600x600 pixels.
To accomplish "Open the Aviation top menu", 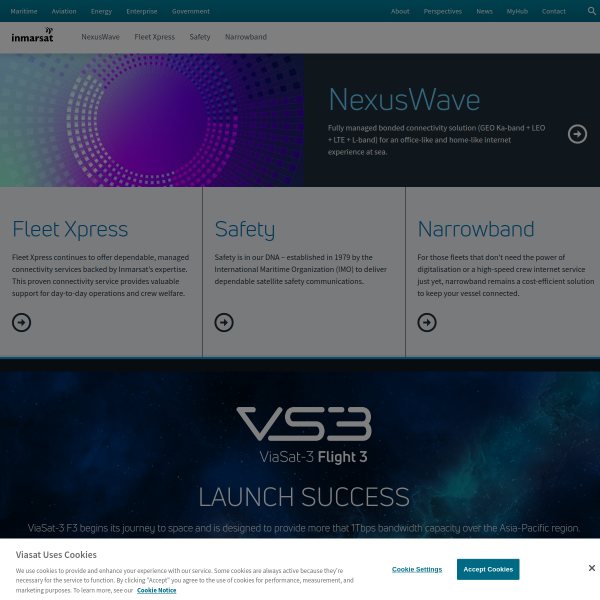I will (64, 11).
